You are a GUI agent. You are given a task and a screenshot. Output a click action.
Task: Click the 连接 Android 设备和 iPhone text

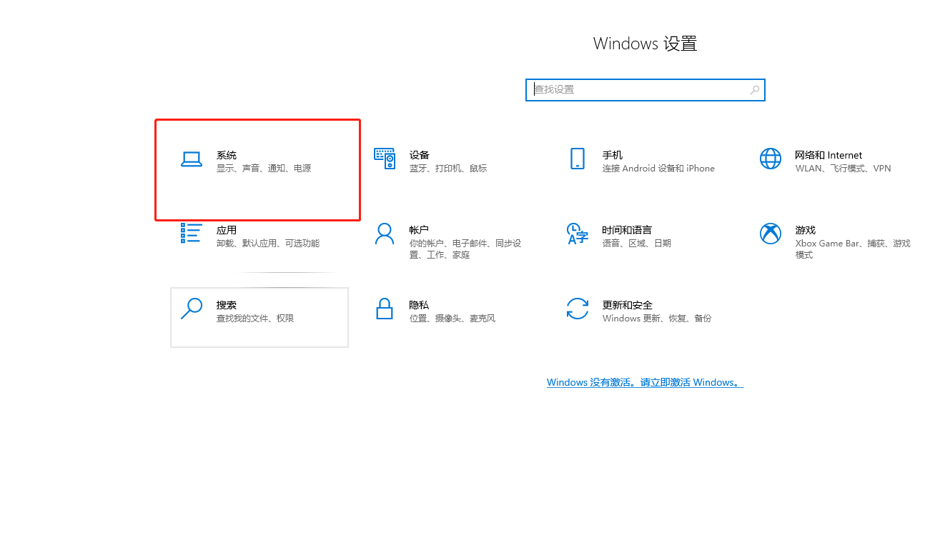[x=658, y=168]
